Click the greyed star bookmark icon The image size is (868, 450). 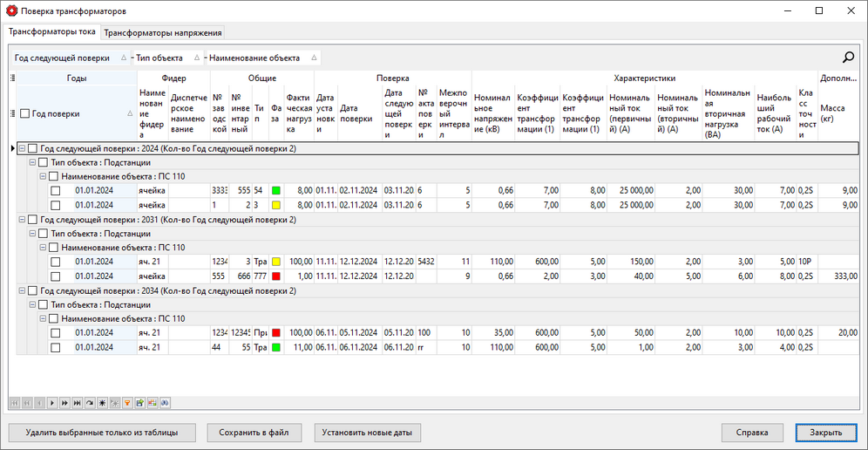114,403
